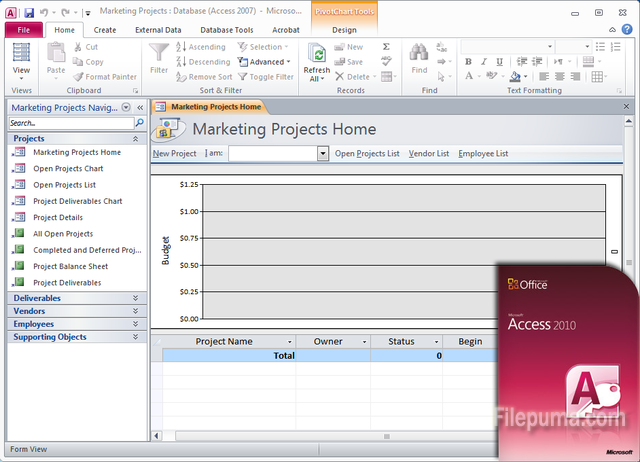The image size is (640, 462).
Task: Click the Totals sigma icon
Action: (x=387, y=47)
